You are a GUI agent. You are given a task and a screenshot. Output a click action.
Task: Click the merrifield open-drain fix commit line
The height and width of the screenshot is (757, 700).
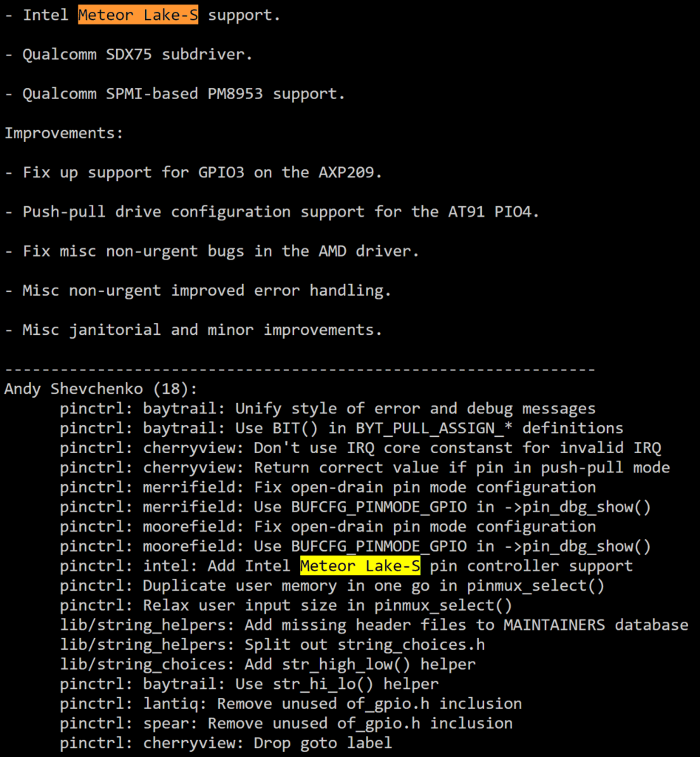coord(327,488)
